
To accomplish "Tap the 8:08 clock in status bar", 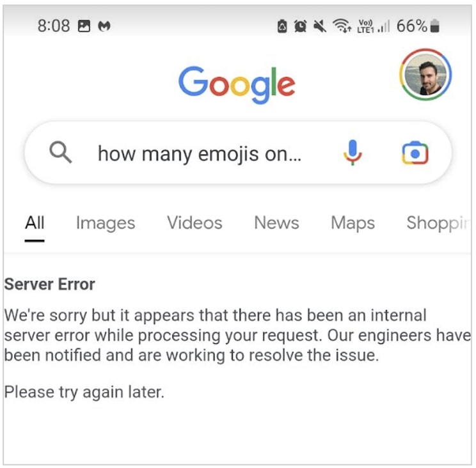I will click(53, 26).
